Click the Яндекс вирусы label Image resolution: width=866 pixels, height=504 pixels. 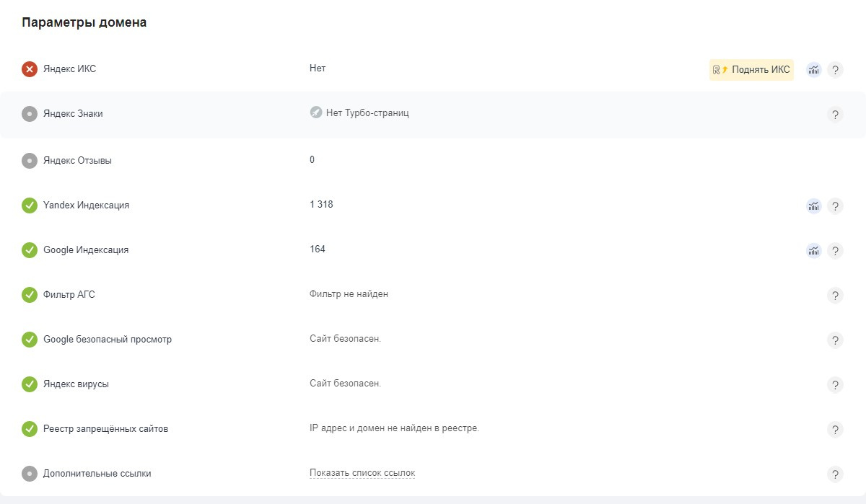tap(76, 384)
